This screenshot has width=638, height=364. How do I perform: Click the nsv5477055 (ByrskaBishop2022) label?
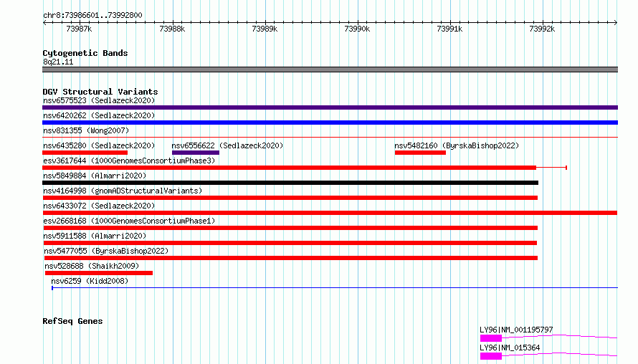(106, 251)
